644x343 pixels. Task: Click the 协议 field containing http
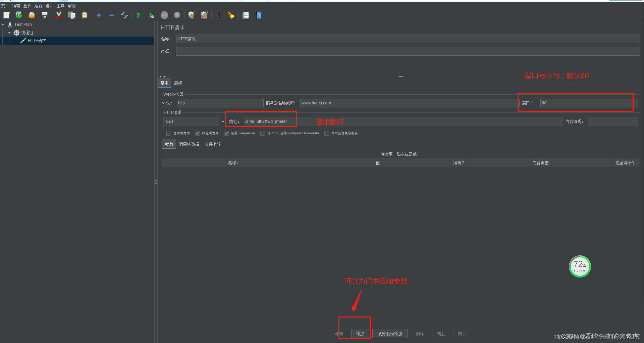click(x=220, y=103)
